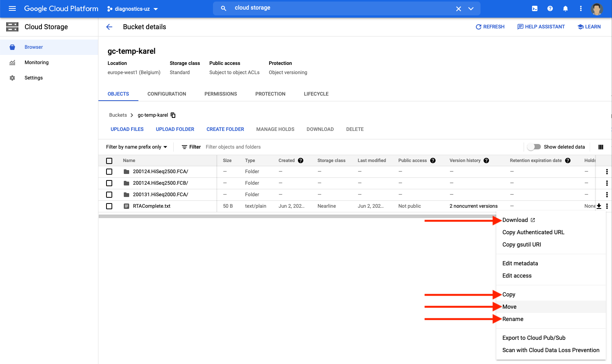Viewport: 612px width, 364px height.
Task: Copy bucket name using the clipboard icon
Action: [x=173, y=115]
